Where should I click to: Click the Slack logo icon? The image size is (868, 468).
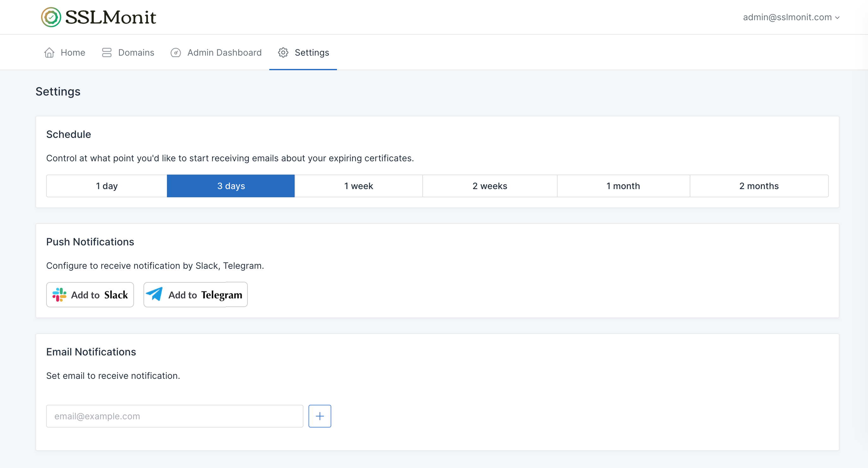[x=59, y=295]
